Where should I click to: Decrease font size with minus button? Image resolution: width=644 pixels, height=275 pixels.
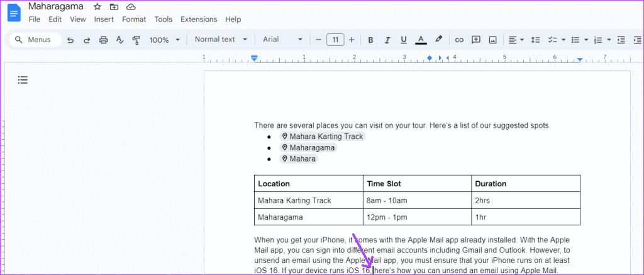point(318,40)
